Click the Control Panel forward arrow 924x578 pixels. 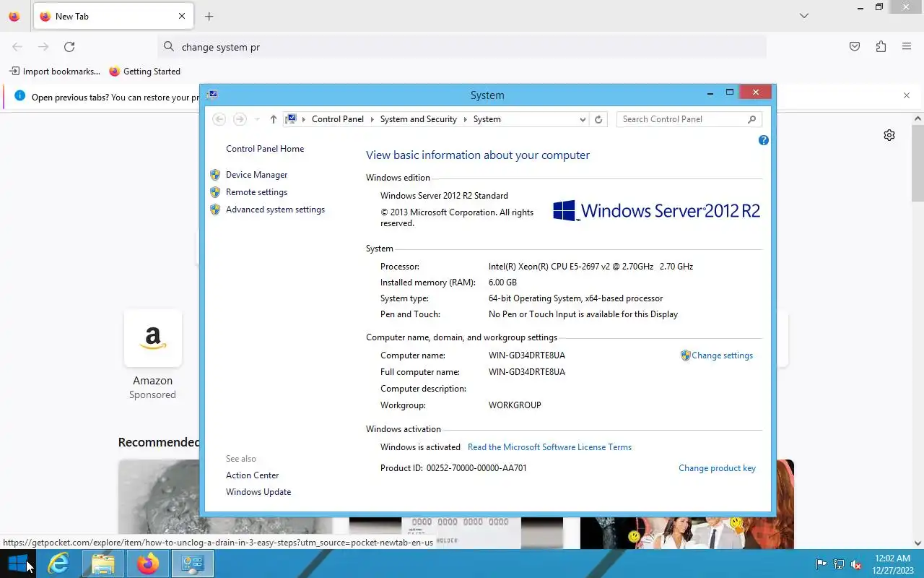point(240,119)
